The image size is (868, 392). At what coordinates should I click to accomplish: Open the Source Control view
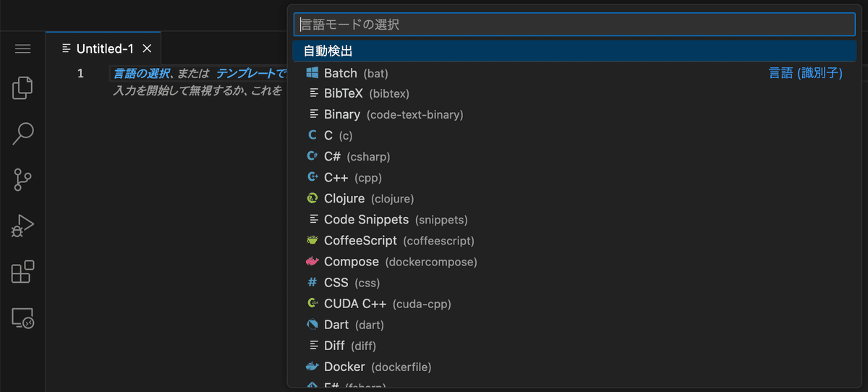click(x=22, y=180)
